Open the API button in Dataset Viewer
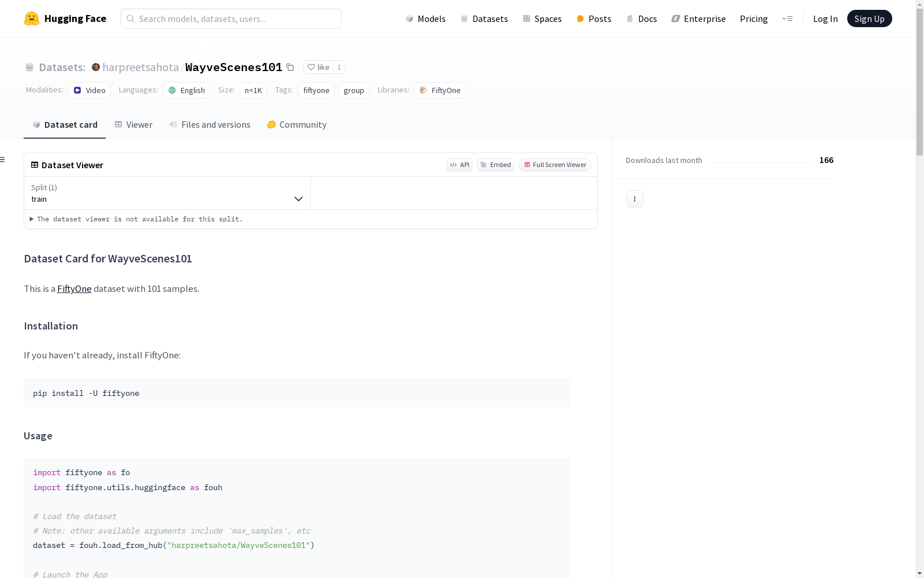 tap(460, 165)
